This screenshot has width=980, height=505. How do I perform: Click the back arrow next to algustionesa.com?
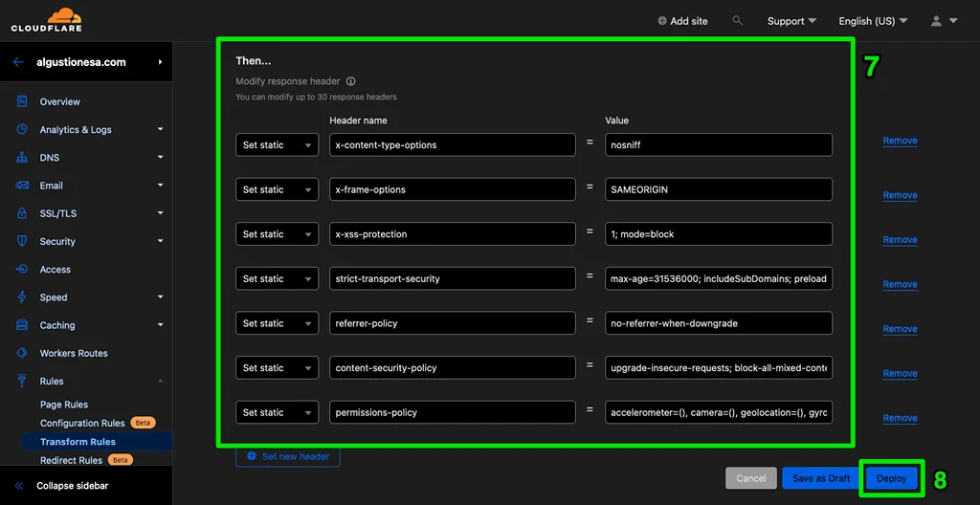pos(18,62)
